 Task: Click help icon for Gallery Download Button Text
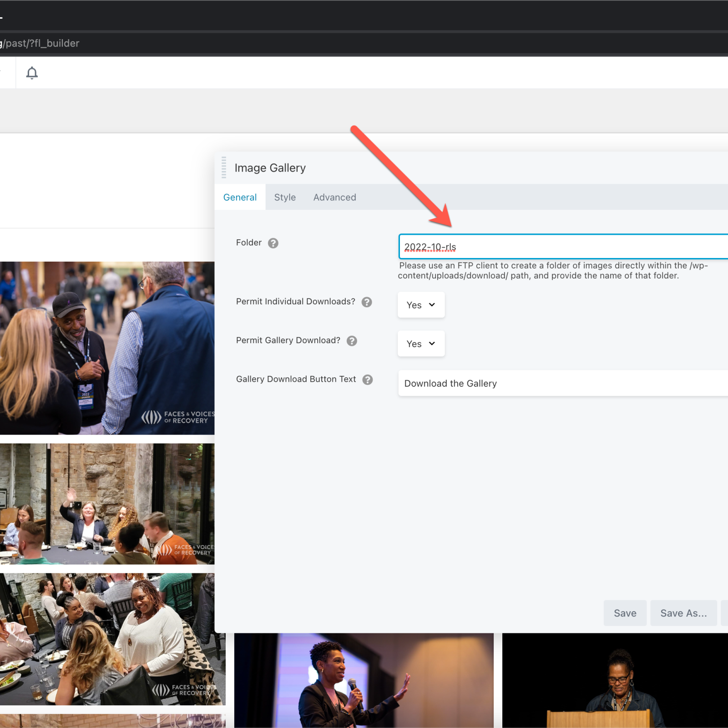(368, 379)
